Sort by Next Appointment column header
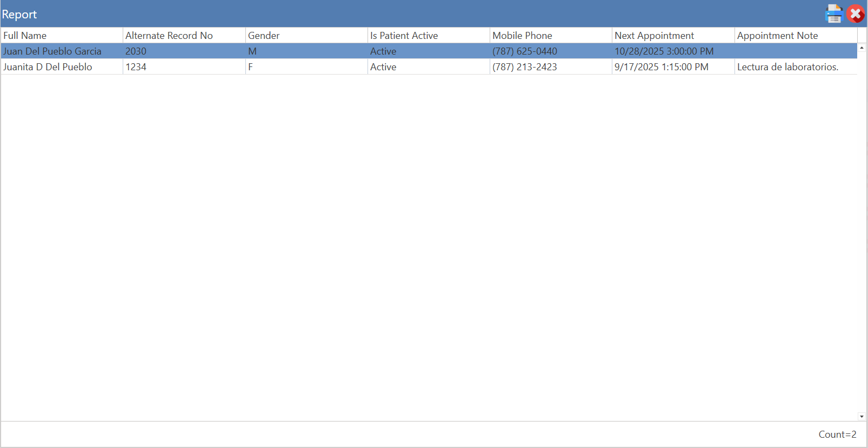 [x=673, y=35]
